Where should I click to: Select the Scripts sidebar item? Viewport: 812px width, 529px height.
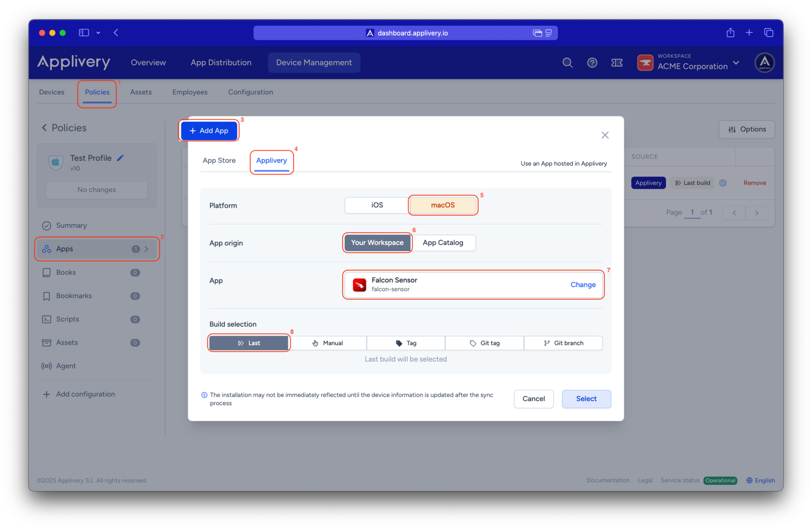pos(68,319)
